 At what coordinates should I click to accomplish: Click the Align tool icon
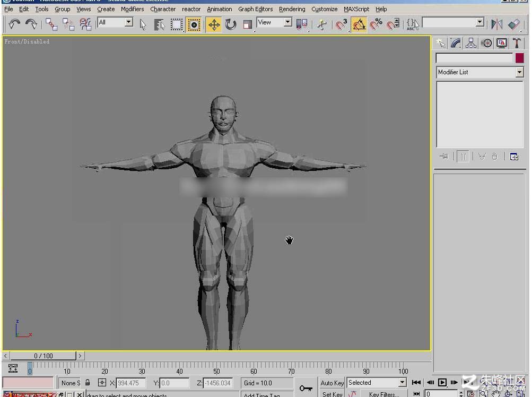coord(514,24)
